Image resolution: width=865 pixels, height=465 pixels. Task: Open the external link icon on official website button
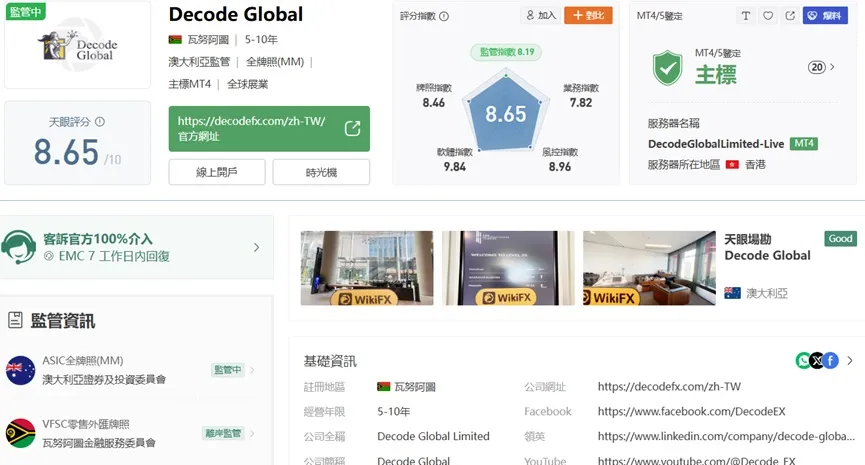[353, 129]
